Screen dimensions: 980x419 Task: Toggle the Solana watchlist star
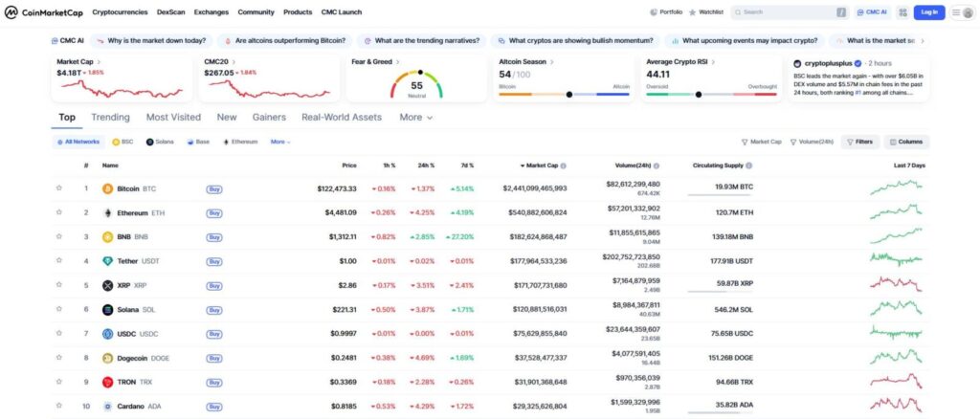pyautogui.click(x=58, y=309)
